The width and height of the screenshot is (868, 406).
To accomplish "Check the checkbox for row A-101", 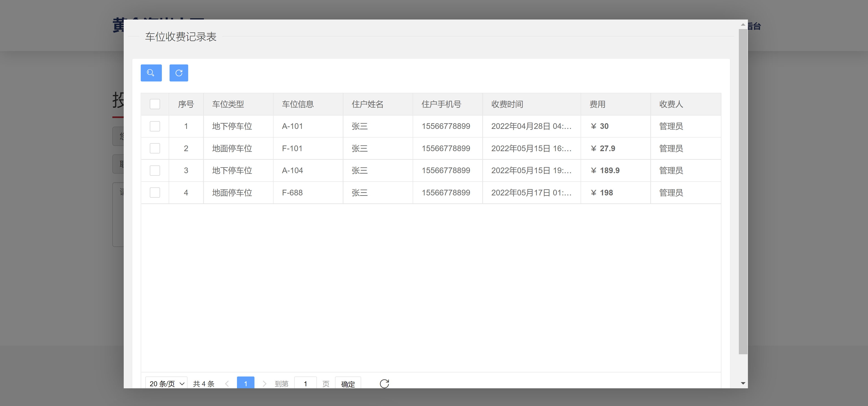I will pyautogui.click(x=155, y=126).
